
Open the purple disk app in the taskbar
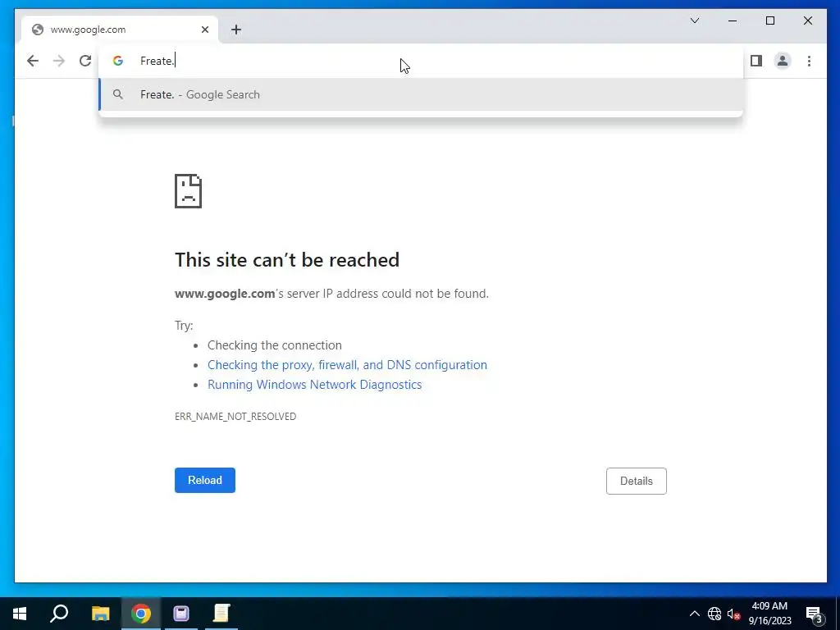tap(181, 614)
